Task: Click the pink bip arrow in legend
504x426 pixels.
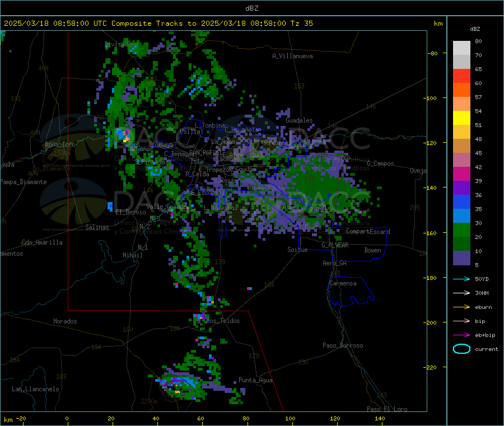Action: point(461,321)
